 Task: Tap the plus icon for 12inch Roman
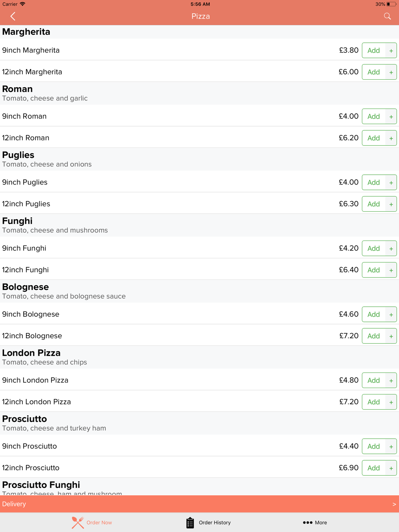[391, 138]
